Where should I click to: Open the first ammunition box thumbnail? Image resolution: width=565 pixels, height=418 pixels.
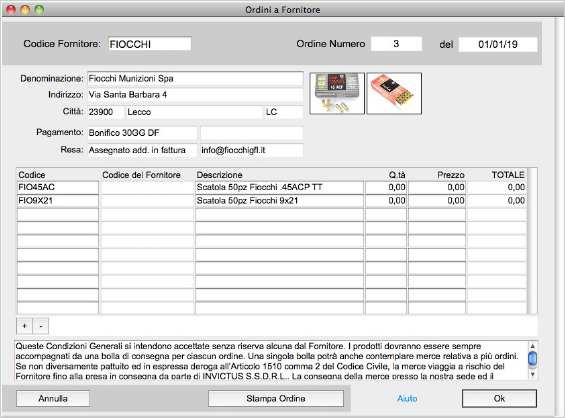pyautogui.click(x=337, y=93)
